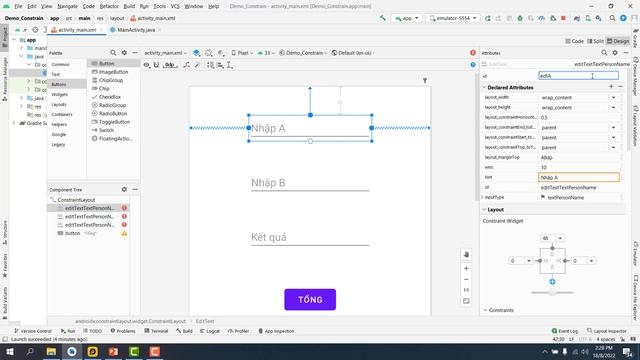Zoom out on the design canvas
Screen dimensions: 640x360
tap(466, 280)
